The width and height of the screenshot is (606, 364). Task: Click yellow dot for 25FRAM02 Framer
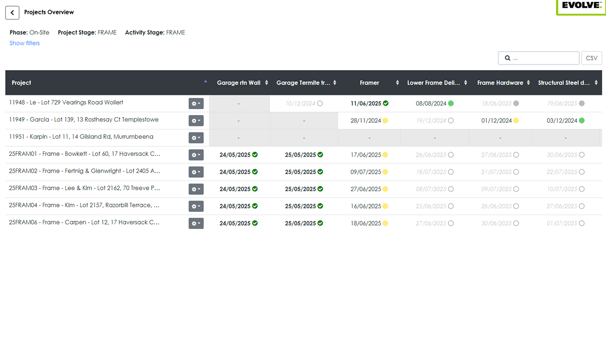(x=385, y=172)
